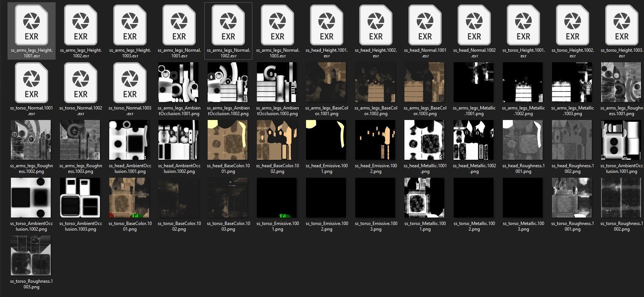644x297 pixels.
Task: Select ss_arms_legs_BaseColor.1002.png thumbnail
Action: coord(375,82)
